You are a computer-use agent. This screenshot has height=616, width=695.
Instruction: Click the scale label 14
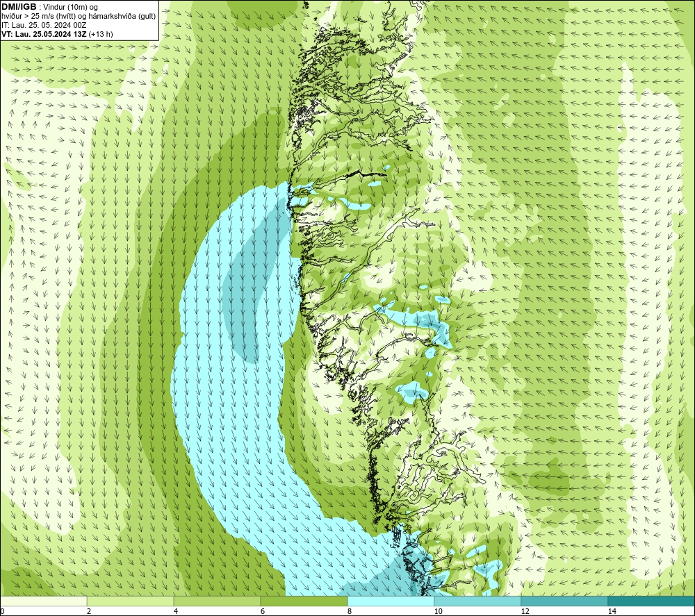click(612, 612)
